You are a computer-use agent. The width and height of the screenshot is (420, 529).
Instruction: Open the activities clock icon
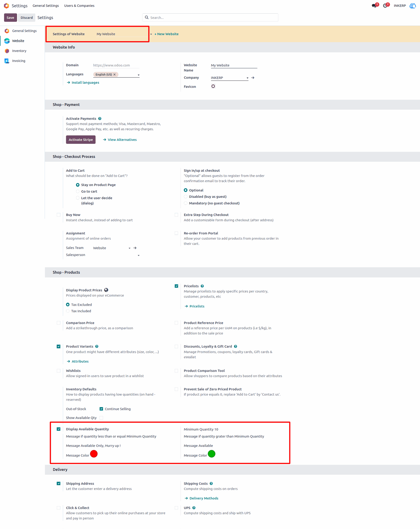[385, 6]
